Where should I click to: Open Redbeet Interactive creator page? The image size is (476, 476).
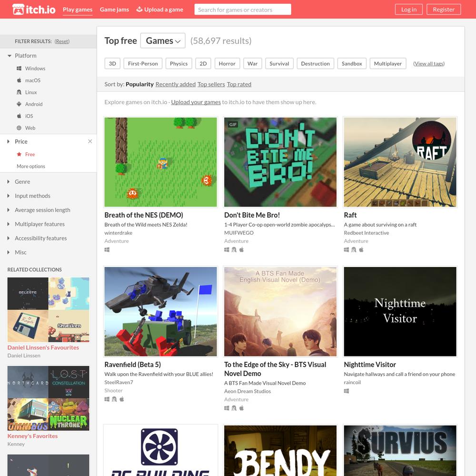pos(367,233)
